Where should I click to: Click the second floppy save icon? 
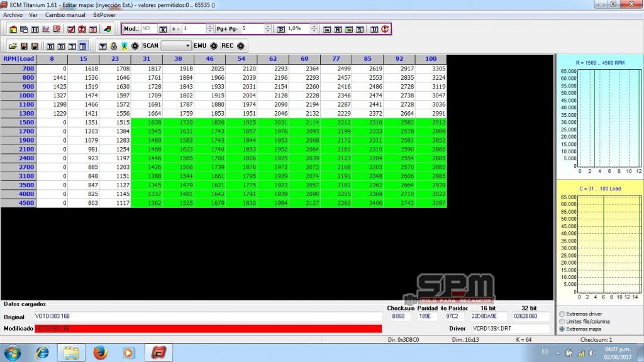click(35, 46)
